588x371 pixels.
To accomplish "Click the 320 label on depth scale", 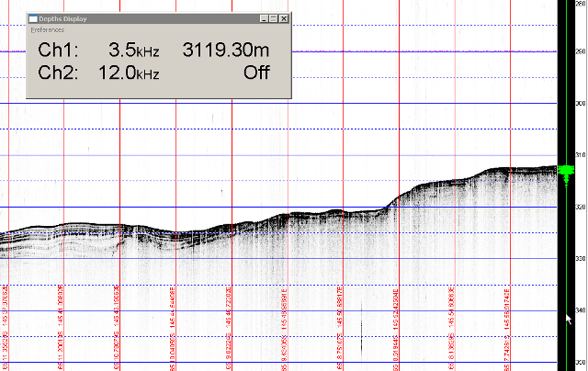I will coord(581,208).
